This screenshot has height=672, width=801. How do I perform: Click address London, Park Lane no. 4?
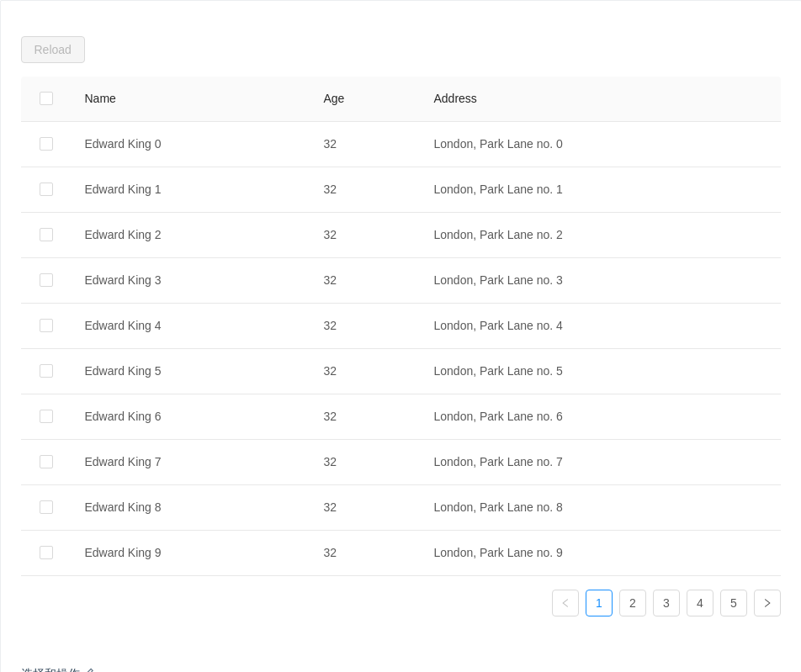(x=498, y=325)
